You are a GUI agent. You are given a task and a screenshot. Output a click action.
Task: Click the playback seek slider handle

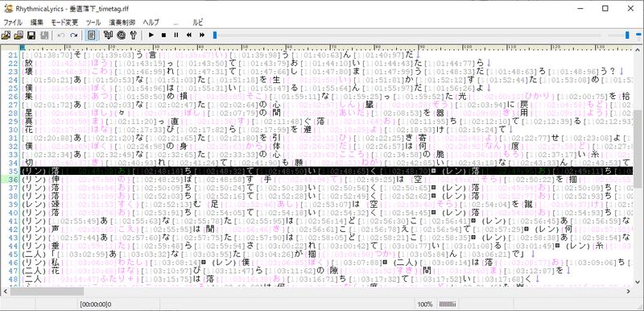pyautogui.click(x=214, y=35)
